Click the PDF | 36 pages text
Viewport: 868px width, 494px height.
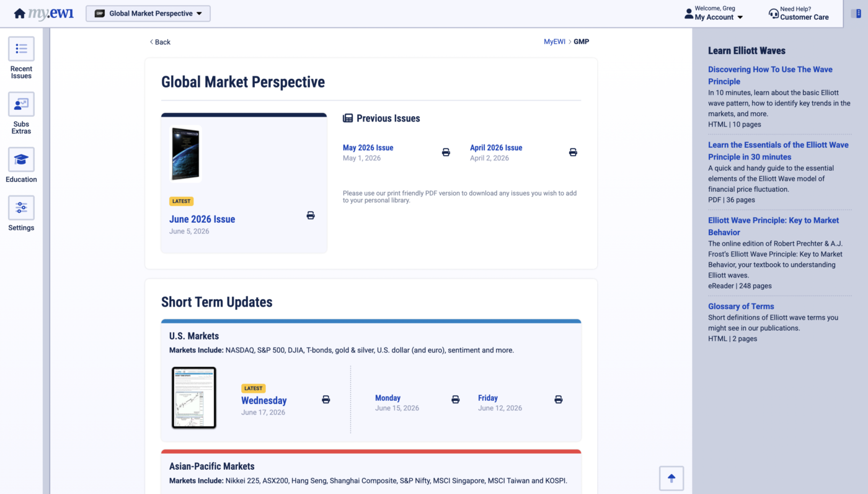coord(732,200)
